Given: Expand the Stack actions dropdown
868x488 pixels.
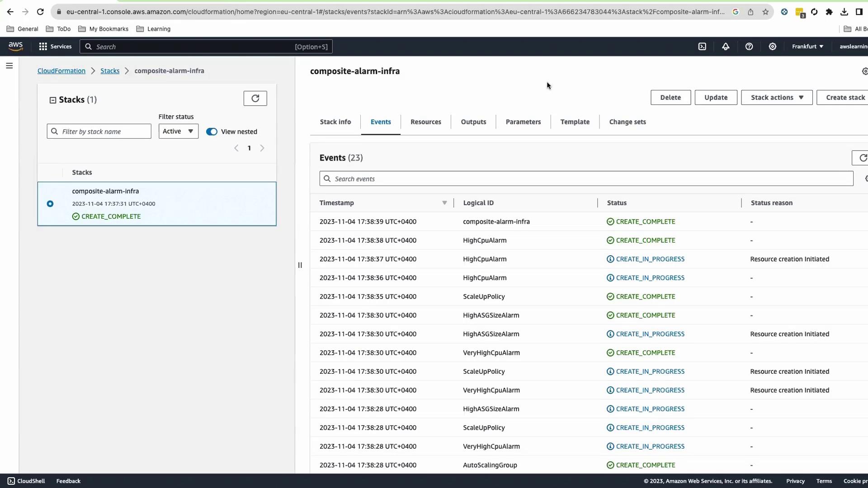Looking at the screenshot, I should (776, 98).
